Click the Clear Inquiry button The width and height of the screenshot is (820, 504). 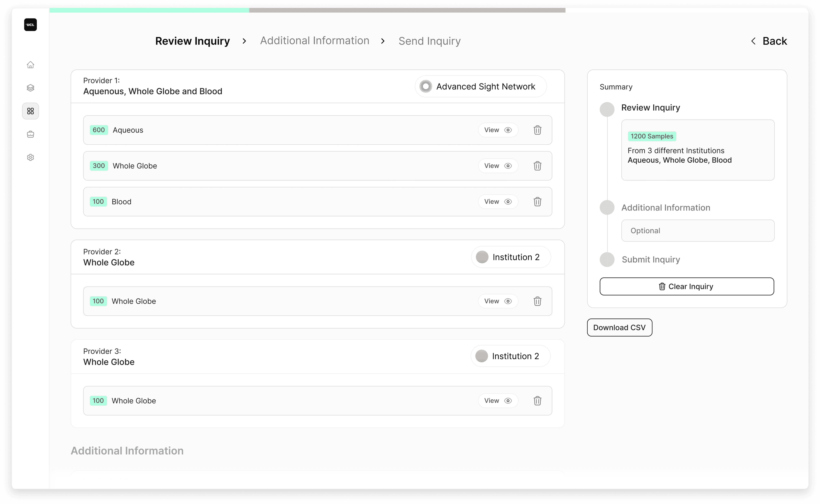(x=687, y=286)
